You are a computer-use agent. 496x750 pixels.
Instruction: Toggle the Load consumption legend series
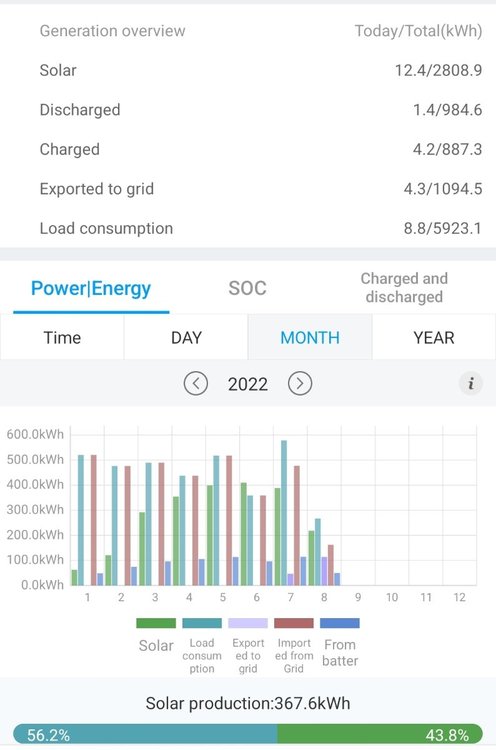202,646
